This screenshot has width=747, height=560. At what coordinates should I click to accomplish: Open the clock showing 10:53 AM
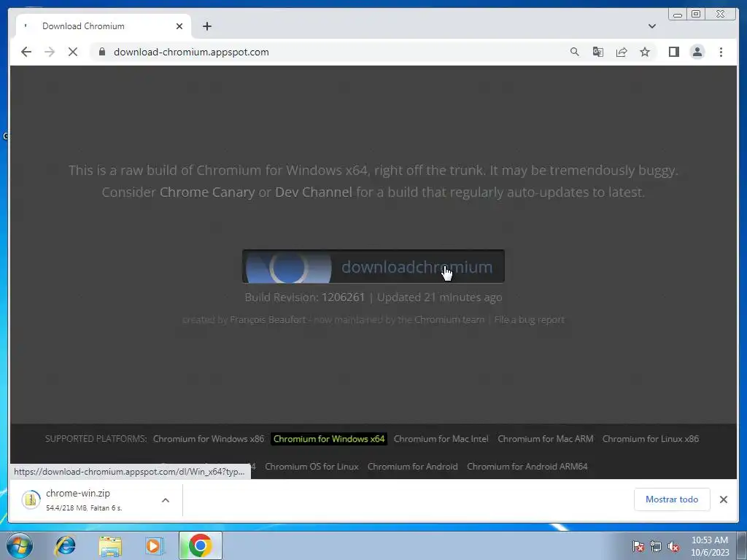click(x=709, y=546)
